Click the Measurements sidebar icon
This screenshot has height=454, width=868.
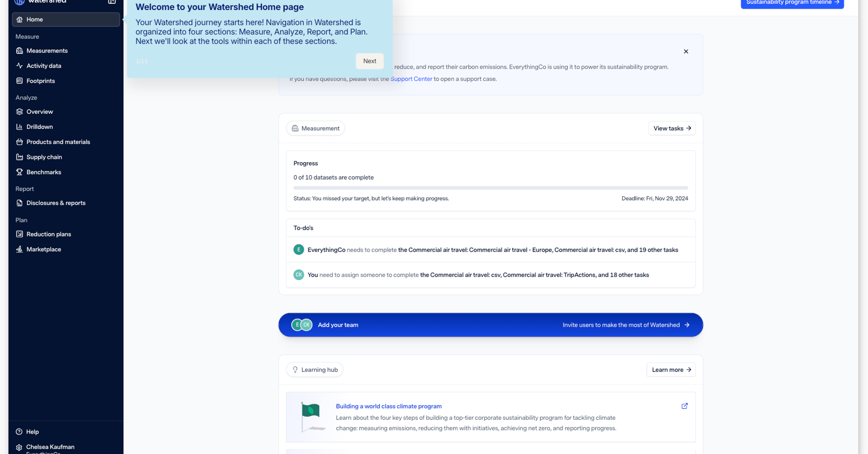pyautogui.click(x=19, y=51)
